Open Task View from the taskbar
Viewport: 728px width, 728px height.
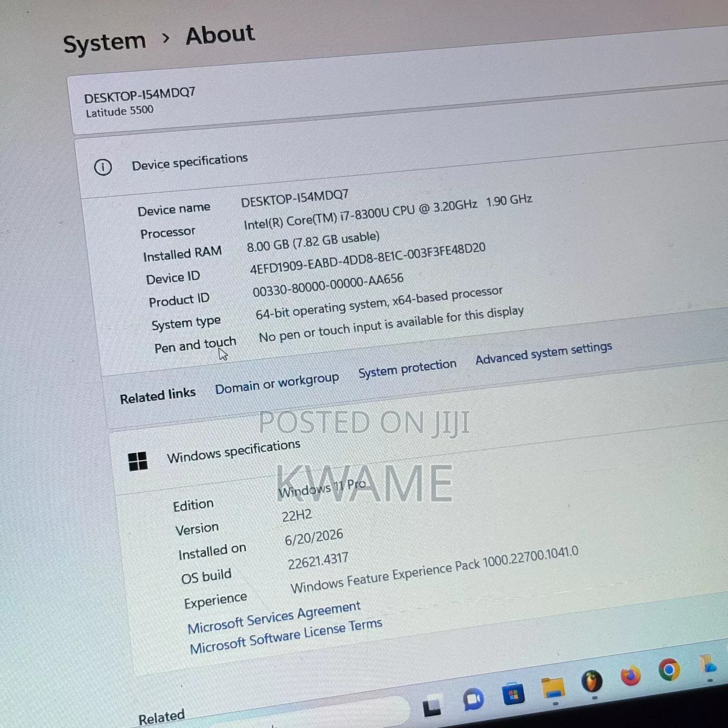(x=432, y=706)
